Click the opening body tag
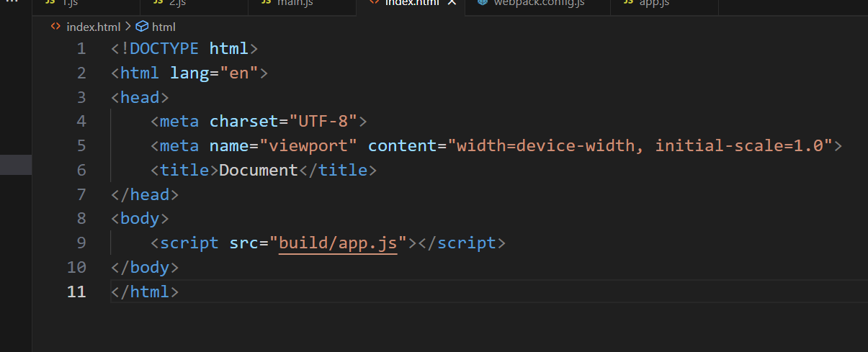This screenshot has width=868, height=352. [140, 218]
